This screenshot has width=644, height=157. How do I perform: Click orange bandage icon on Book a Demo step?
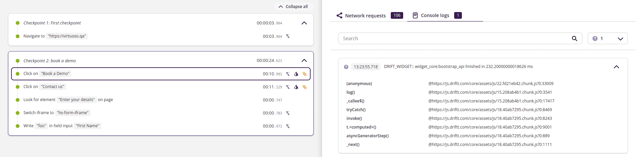pyautogui.click(x=305, y=74)
